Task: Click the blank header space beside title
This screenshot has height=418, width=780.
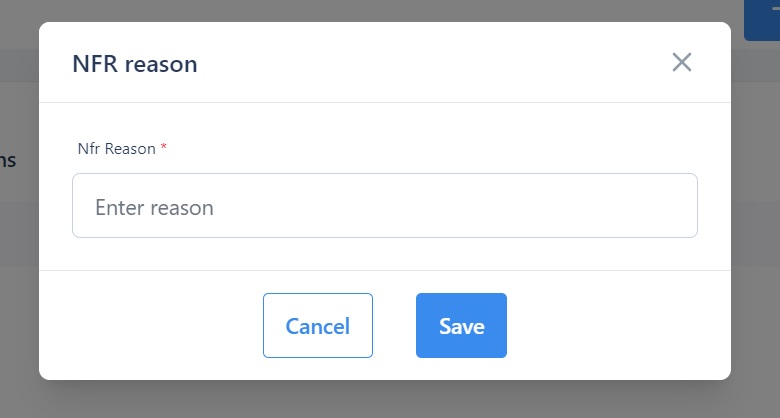Action: click(x=430, y=64)
